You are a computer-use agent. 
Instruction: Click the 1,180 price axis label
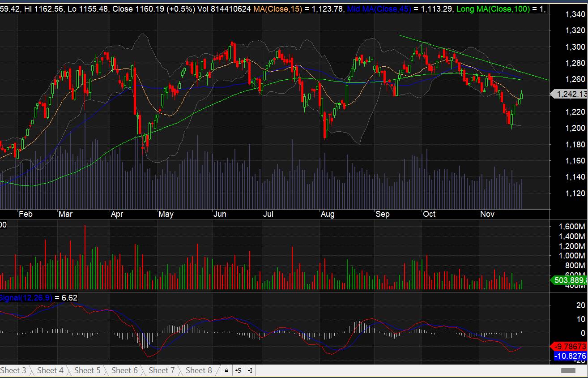[575, 144]
